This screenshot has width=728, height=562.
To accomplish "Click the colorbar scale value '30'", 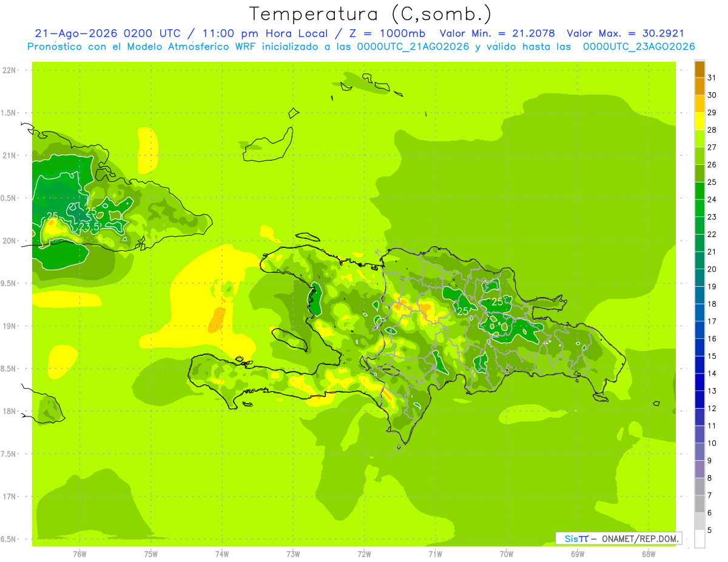I will point(712,95).
